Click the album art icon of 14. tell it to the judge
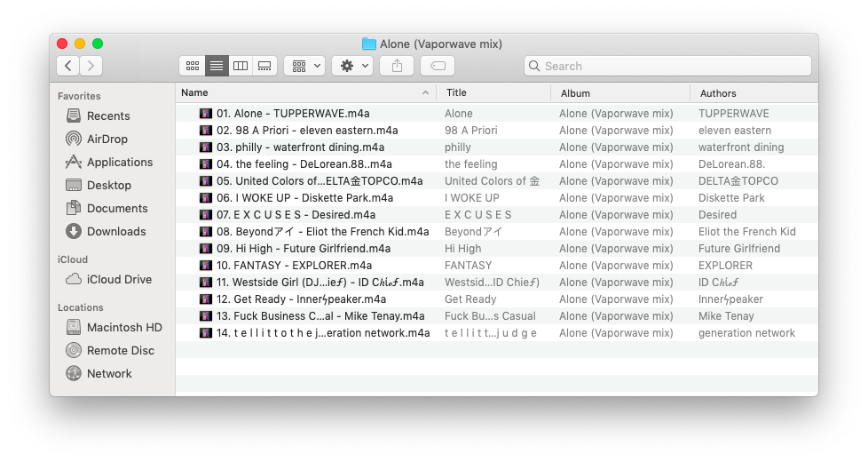868x462 pixels. pos(206,333)
